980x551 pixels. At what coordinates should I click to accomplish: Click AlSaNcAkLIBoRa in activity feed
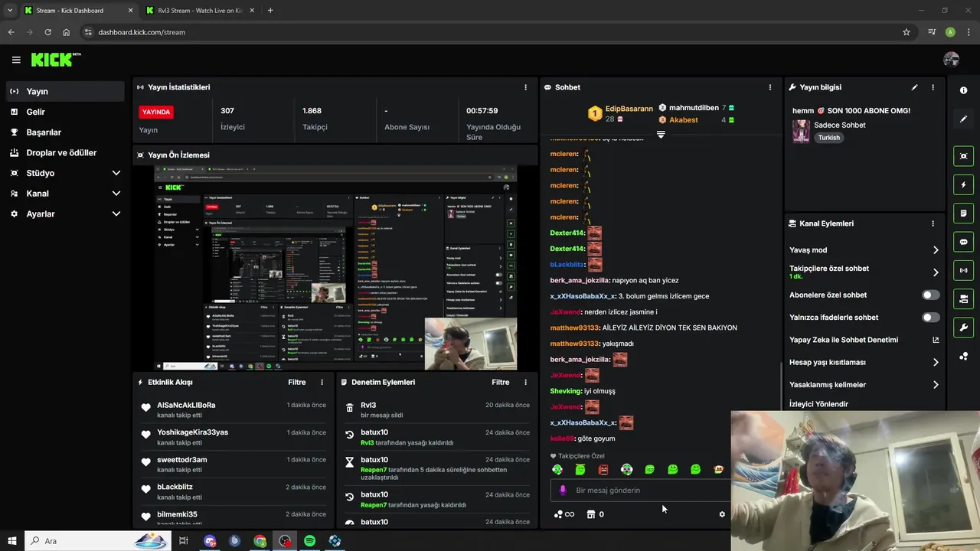(186, 405)
